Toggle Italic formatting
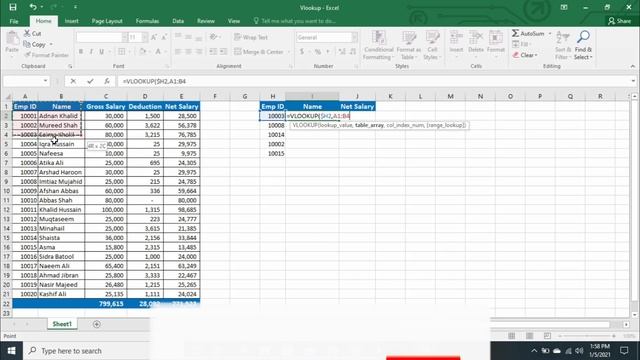 (x=91, y=51)
